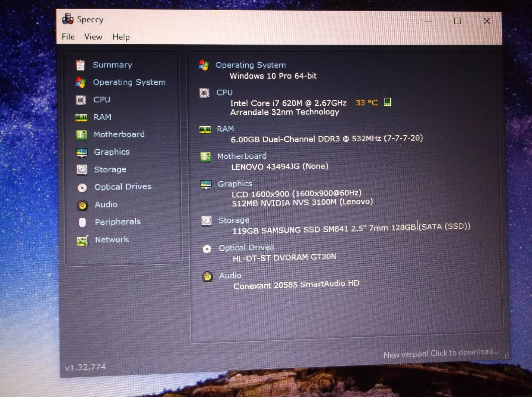Click the Storage hard drive icon in sidebar
The image size is (532, 397).
click(82, 170)
